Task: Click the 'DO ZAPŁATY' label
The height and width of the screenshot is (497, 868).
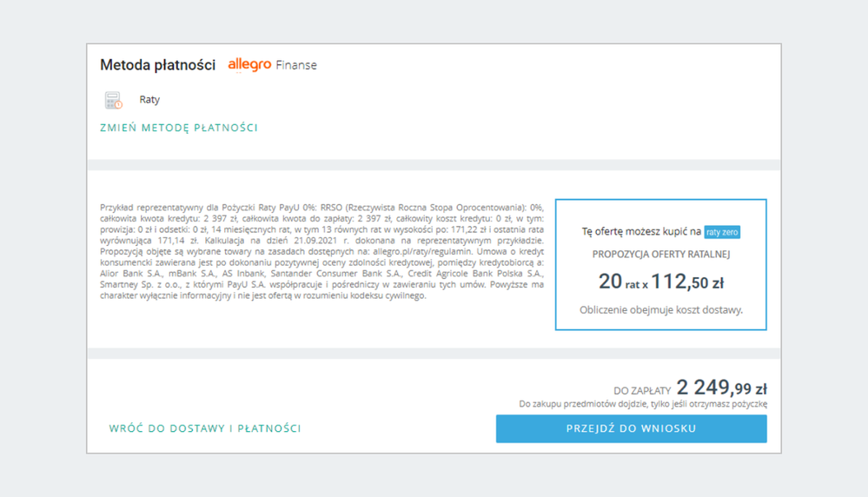Action: (642, 391)
